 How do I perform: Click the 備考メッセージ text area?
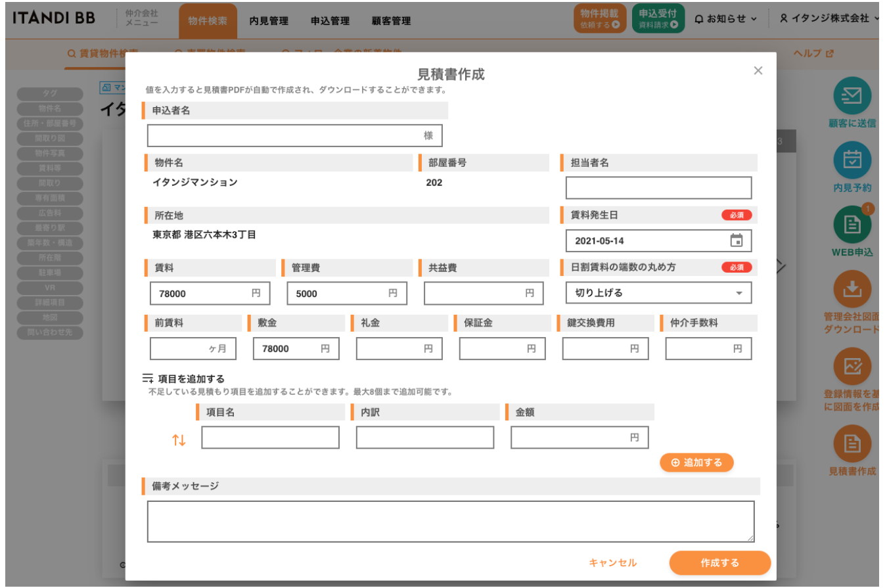[451, 522]
